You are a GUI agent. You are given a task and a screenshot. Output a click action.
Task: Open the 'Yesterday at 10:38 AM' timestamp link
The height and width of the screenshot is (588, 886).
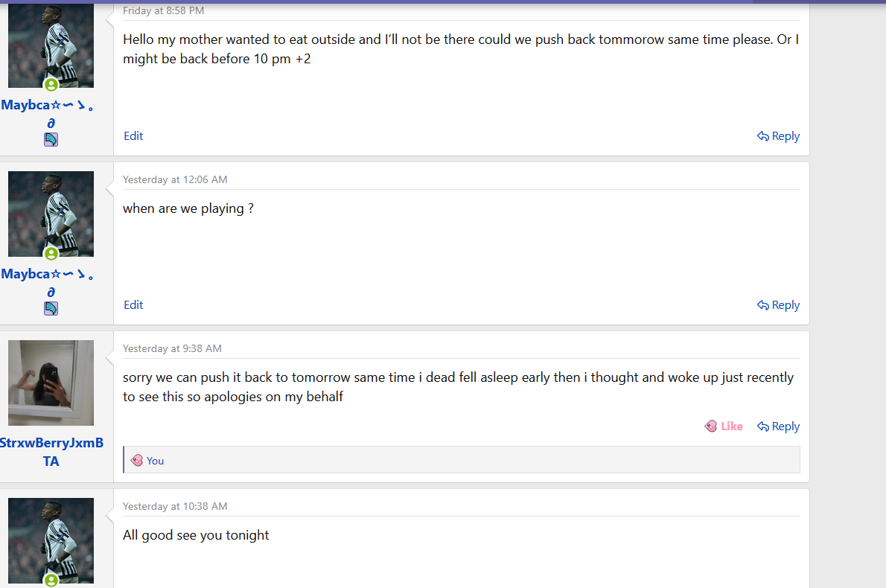pyautogui.click(x=175, y=506)
